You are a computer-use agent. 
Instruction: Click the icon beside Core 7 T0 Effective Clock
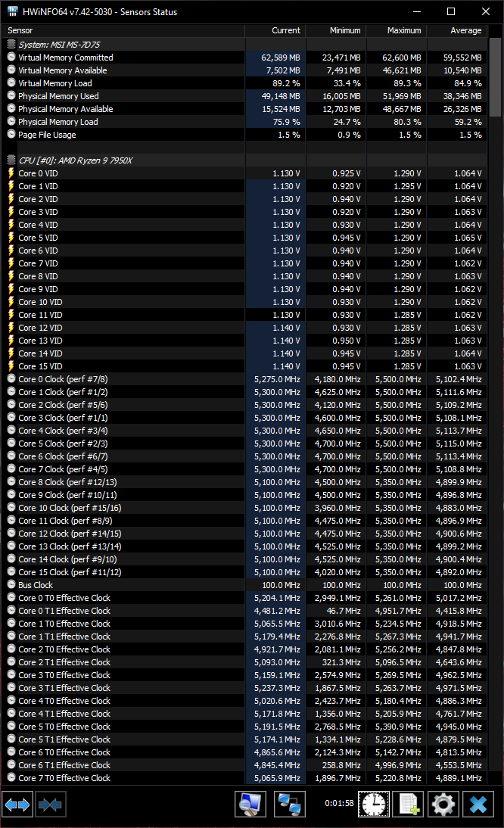11,777
